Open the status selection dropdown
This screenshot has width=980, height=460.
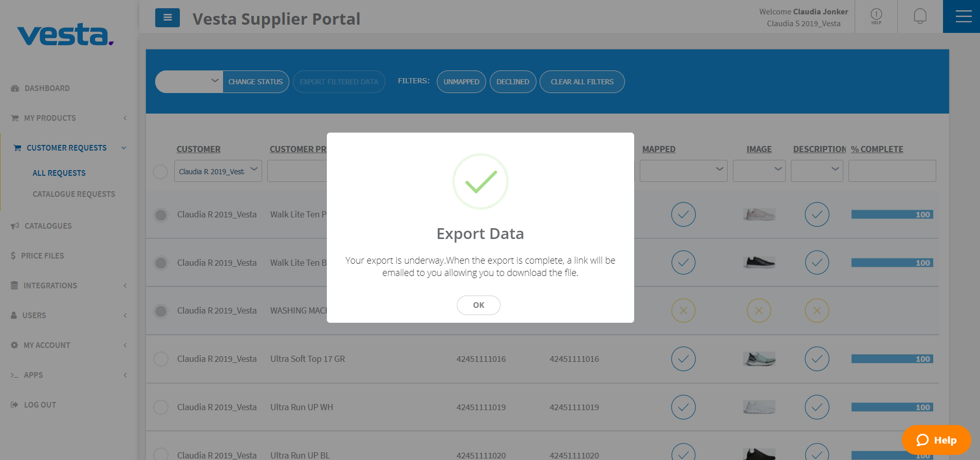[189, 82]
